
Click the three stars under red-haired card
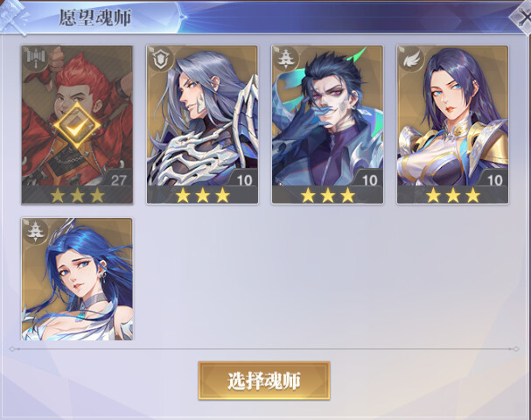pos(77,195)
